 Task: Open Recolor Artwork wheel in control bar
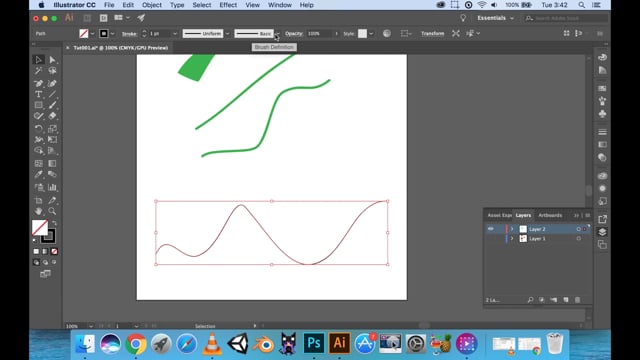(387, 33)
